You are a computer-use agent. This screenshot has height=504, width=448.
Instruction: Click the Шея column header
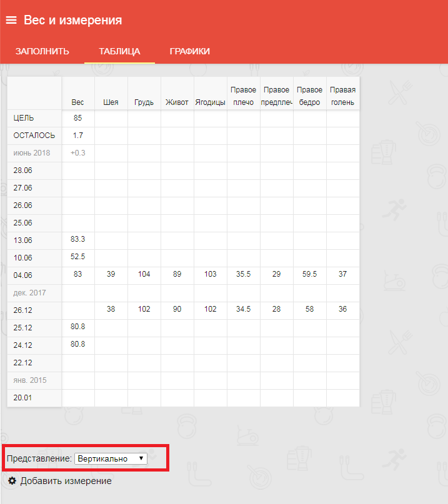(x=111, y=102)
